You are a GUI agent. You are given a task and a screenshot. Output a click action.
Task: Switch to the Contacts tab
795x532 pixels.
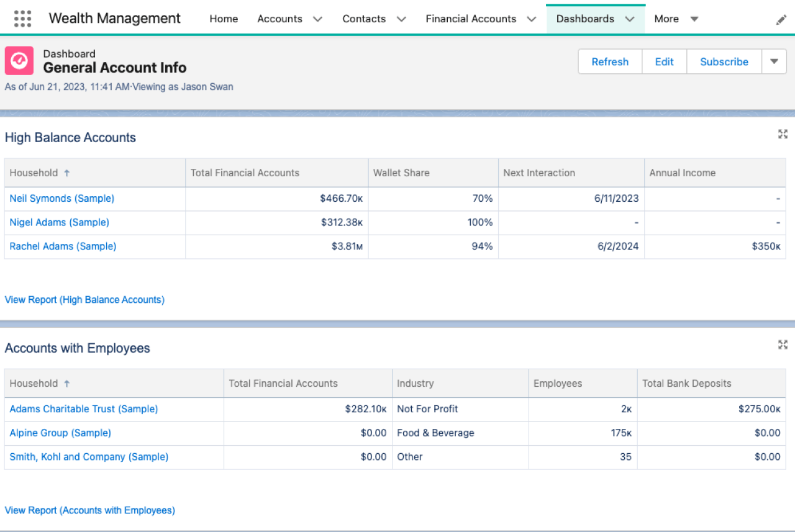click(x=364, y=19)
